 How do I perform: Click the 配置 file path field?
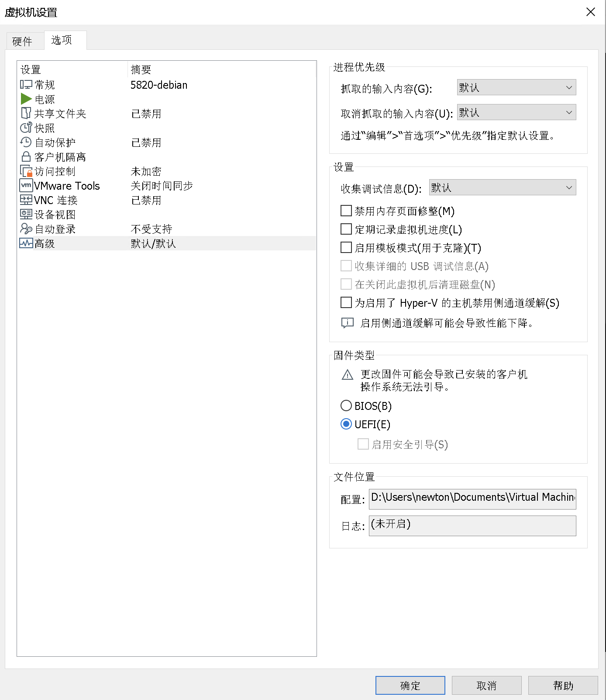[x=472, y=499]
